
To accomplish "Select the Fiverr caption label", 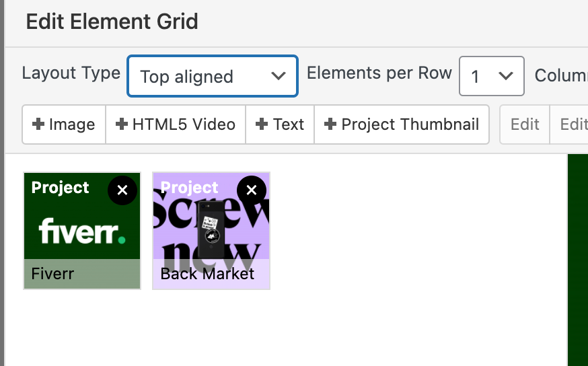I will 52,274.
